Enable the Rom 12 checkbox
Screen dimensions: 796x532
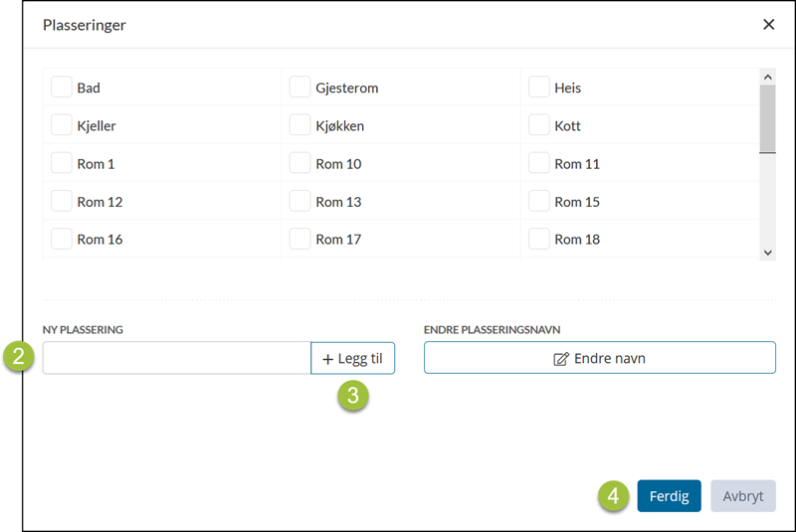tap(62, 201)
